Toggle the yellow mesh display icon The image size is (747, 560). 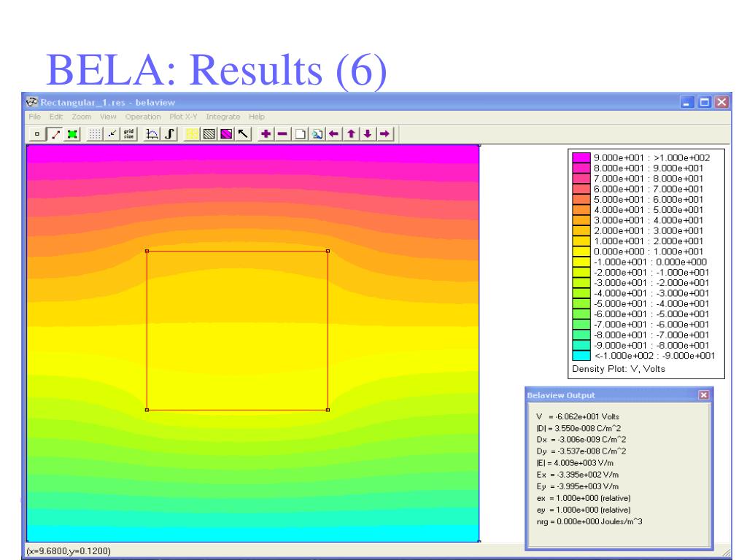(192, 134)
